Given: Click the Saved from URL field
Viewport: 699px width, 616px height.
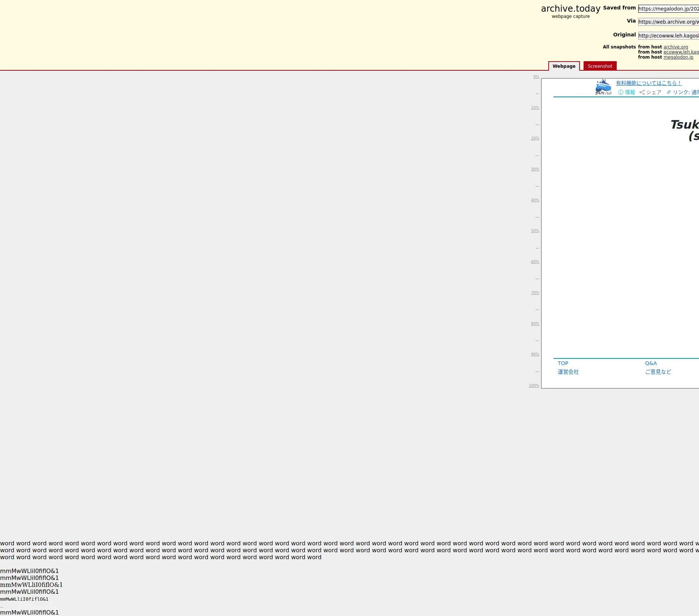Looking at the screenshot, I should click(668, 9).
